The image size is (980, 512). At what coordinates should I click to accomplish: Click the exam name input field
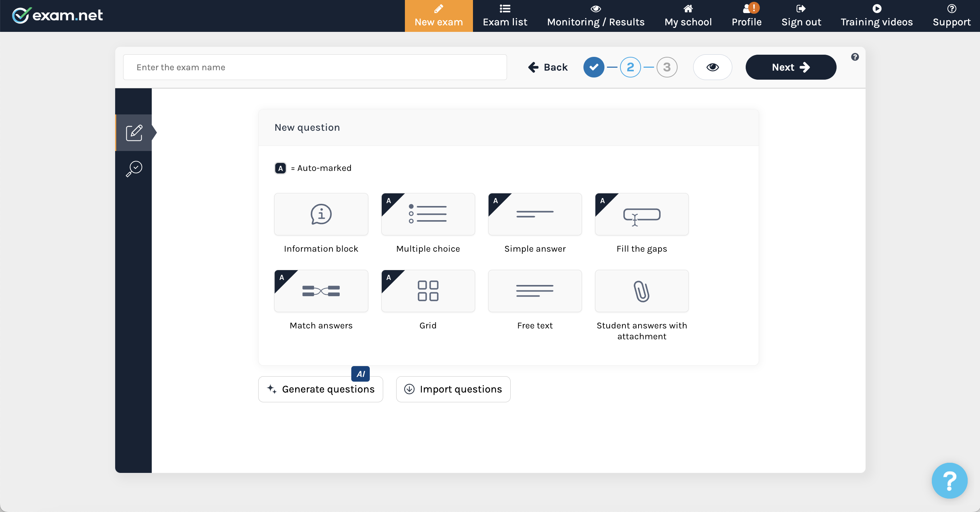pos(314,67)
